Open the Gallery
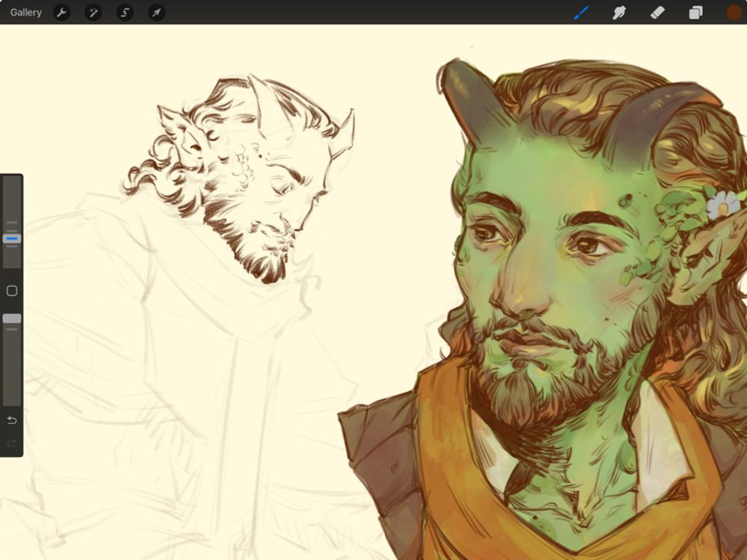The width and height of the screenshot is (747, 560). 25,13
